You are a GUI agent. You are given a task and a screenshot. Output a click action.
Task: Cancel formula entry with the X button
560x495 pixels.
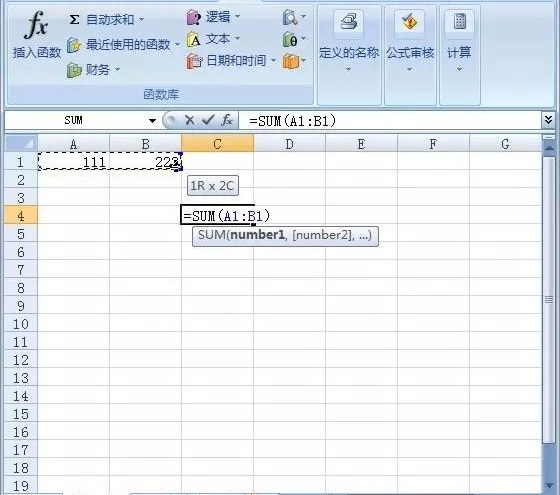[x=190, y=120]
